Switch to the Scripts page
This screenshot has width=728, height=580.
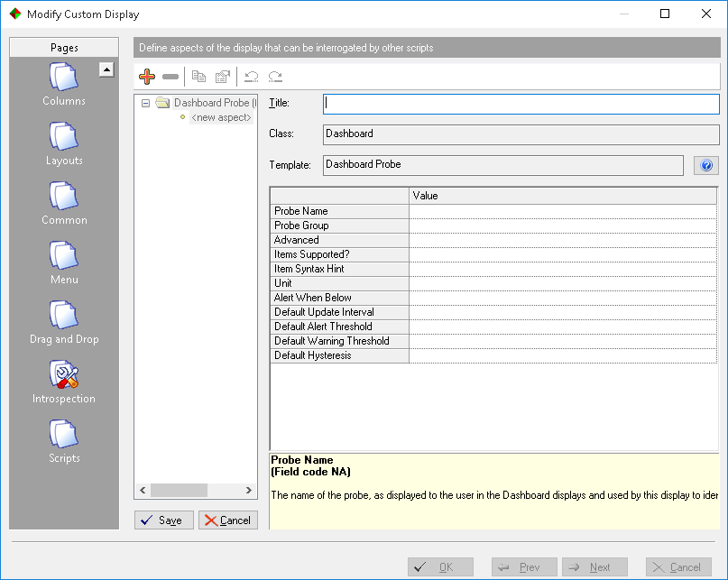(x=63, y=439)
